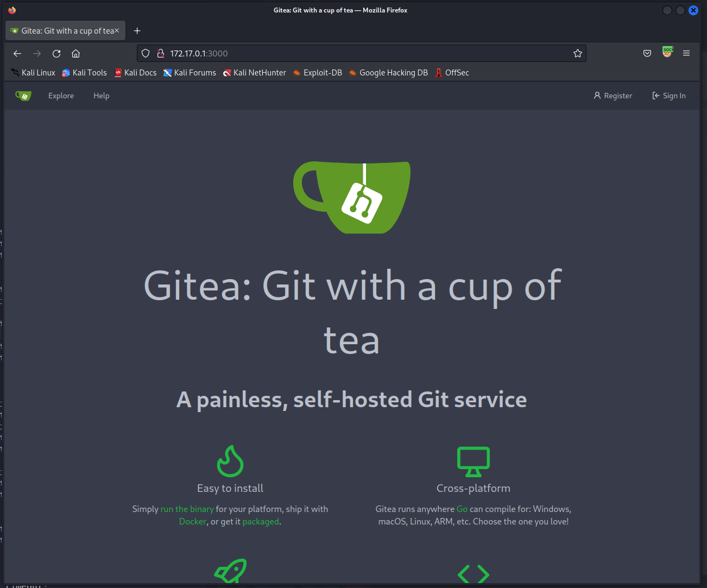Click the Sign In link
The image size is (707, 588).
coord(669,96)
